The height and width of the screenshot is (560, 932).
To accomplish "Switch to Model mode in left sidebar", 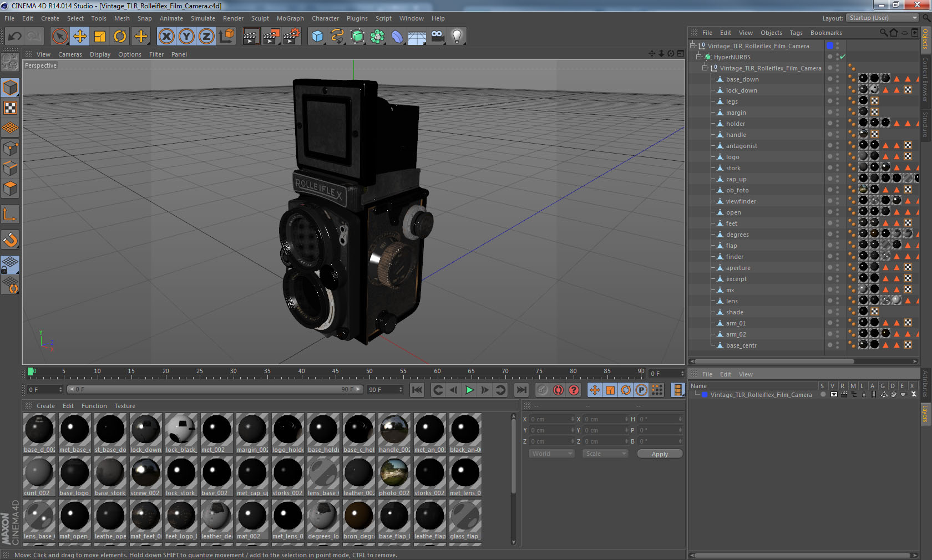I will [11, 88].
